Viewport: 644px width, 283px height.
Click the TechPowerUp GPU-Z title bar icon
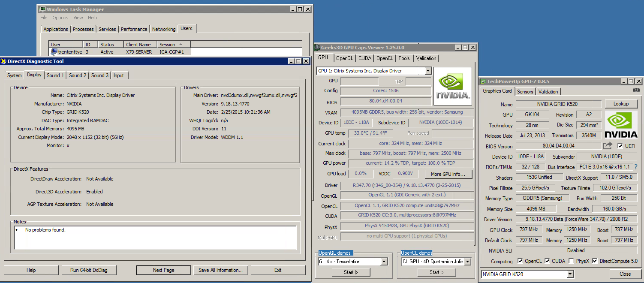point(483,81)
